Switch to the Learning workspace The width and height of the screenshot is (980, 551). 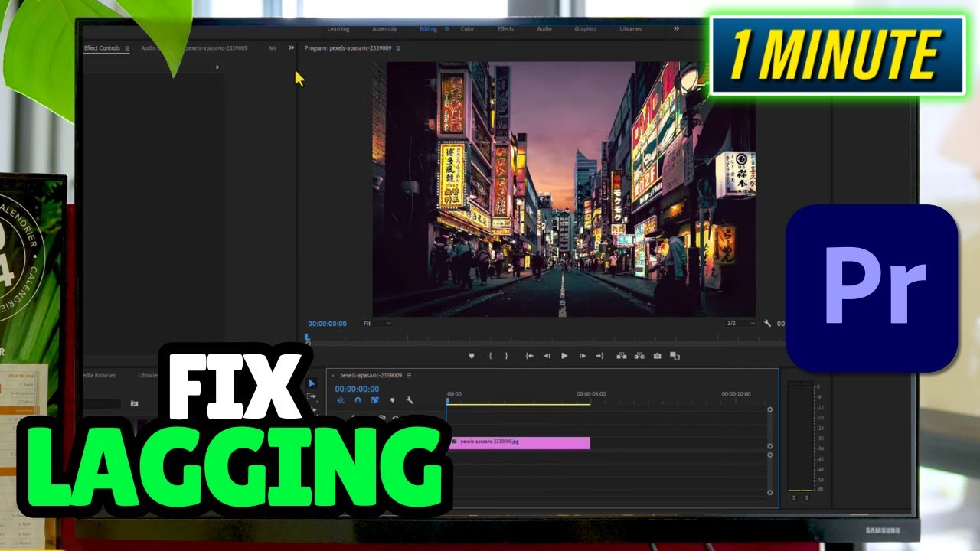click(x=338, y=29)
